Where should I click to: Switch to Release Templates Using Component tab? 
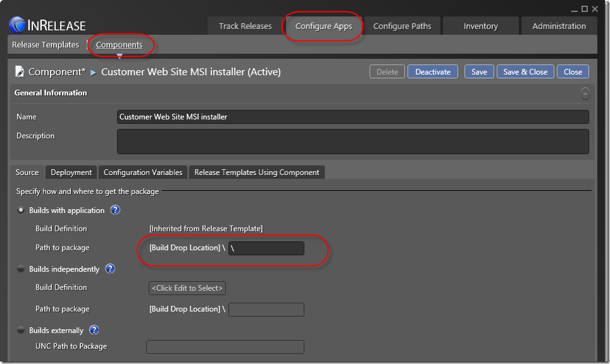257,173
